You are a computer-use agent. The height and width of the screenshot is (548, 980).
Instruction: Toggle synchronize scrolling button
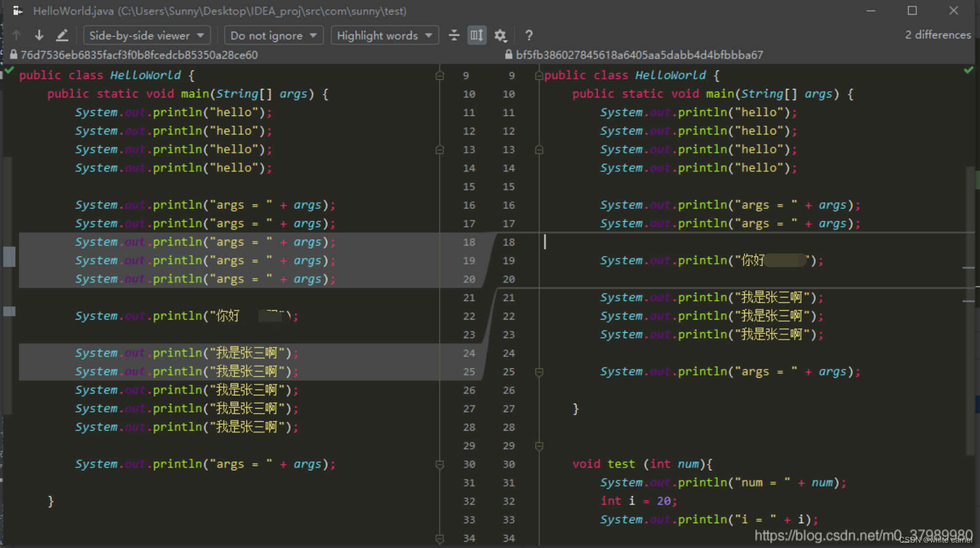click(477, 35)
